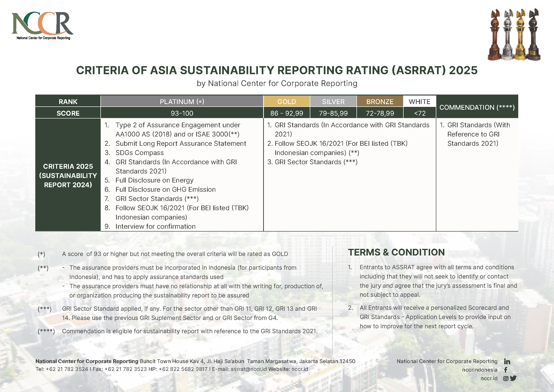Click the TERMS & CONDITION heading
Image resolution: width=554 pixels, height=392 pixels.
[396, 252]
